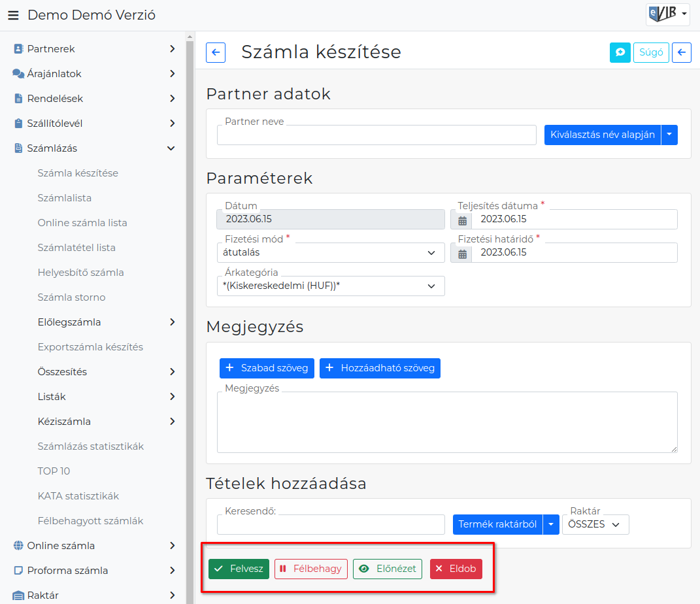The height and width of the screenshot is (604, 700).
Task: Open calendar icon for Fizetési határidő
Action: (463, 253)
